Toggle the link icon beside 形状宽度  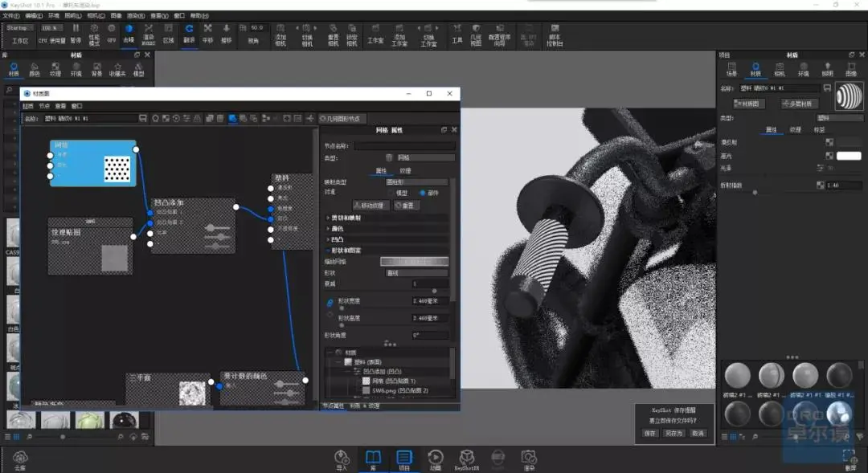[x=330, y=302]
